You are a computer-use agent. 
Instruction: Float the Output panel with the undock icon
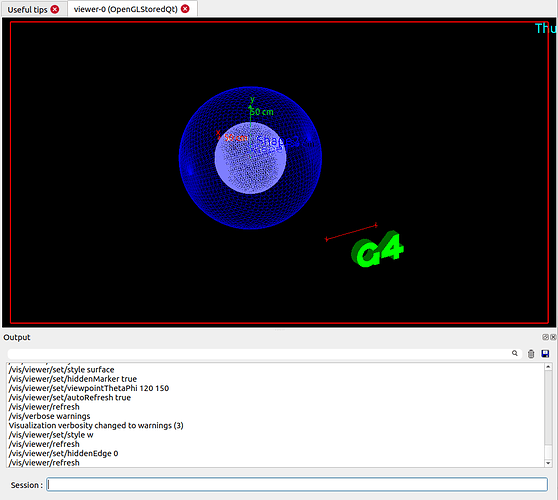[545, 337]
